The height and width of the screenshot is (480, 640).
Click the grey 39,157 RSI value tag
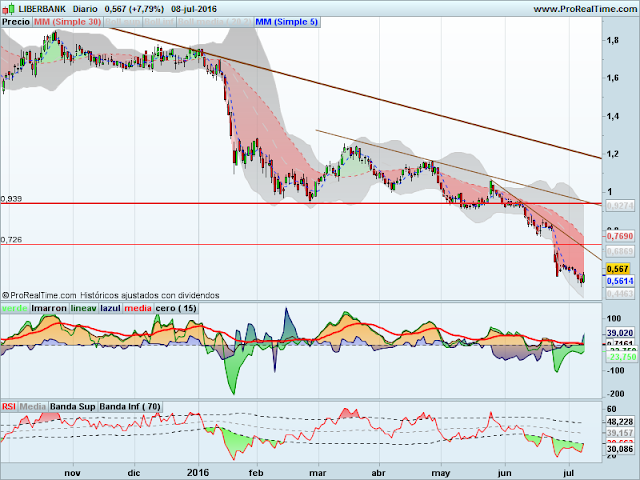(620, 433)
